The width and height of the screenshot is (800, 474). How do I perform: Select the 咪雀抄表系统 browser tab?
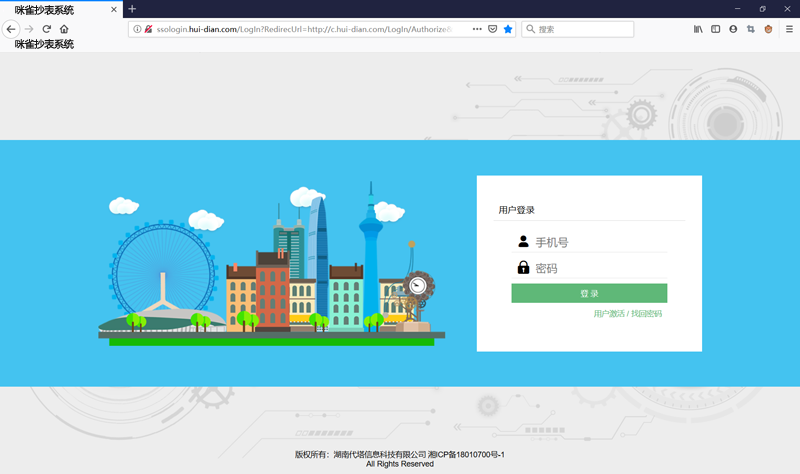pyautogui.click(x=50, y=10)
